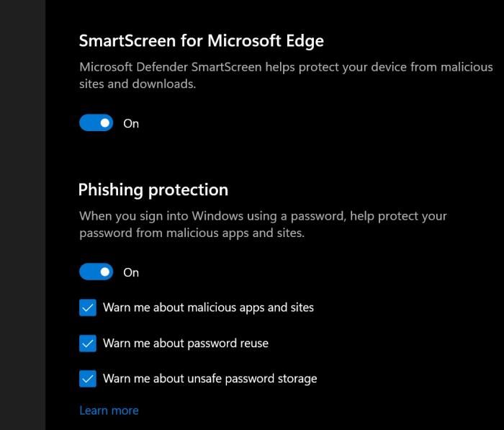Open the Learn more link
Viewport: 504px width, 430px height.
coord(109,411)
